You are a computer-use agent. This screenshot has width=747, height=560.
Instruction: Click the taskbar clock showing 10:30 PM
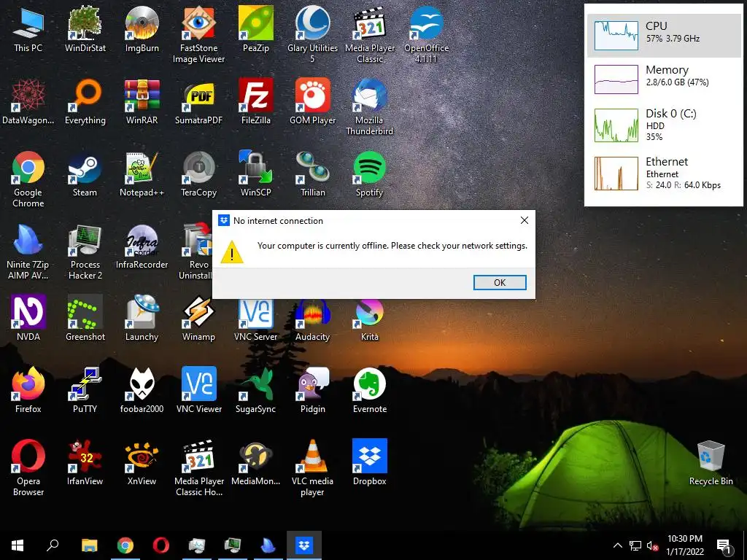[684, 545]
